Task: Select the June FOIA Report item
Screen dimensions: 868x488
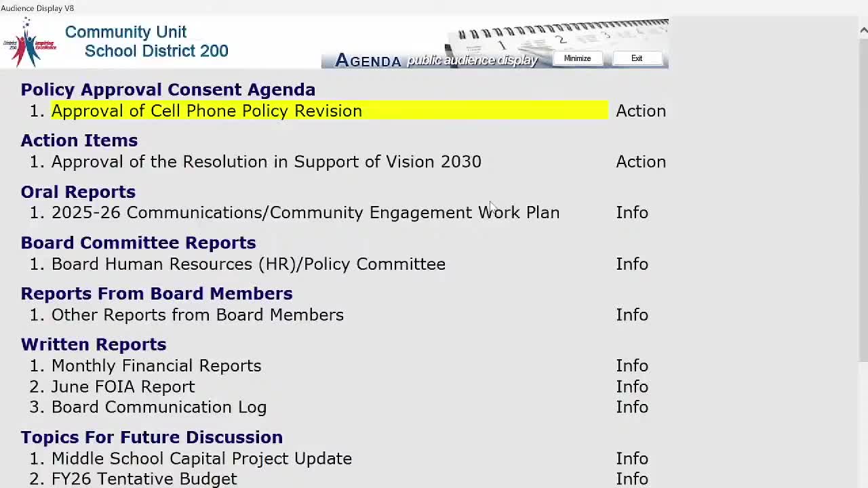Action: (123, 387)
